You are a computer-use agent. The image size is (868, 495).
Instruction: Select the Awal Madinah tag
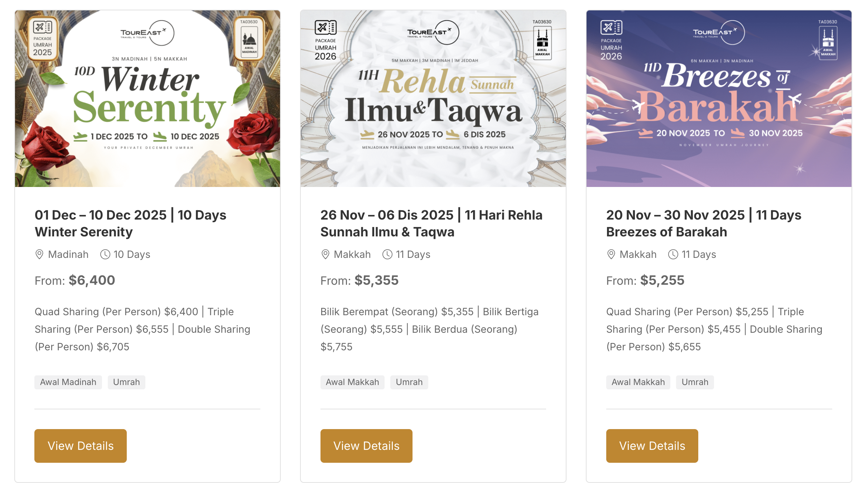tap(68, 382)
